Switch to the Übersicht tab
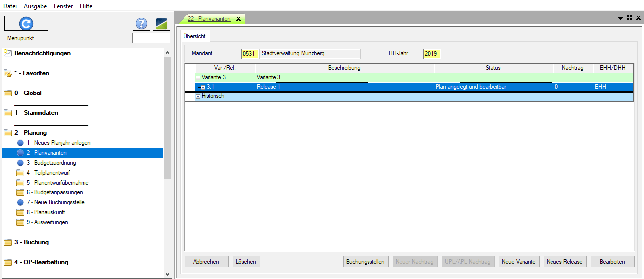This screenshot has width=644, height=279. click(194, 36)
